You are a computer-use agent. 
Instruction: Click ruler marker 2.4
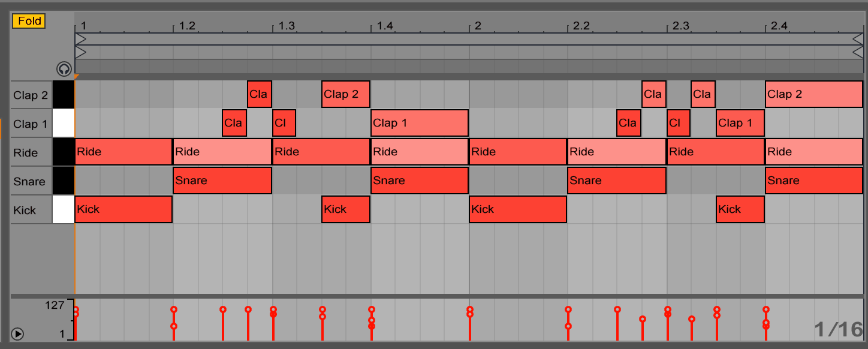pyautogui.click(x=779, y=26)
